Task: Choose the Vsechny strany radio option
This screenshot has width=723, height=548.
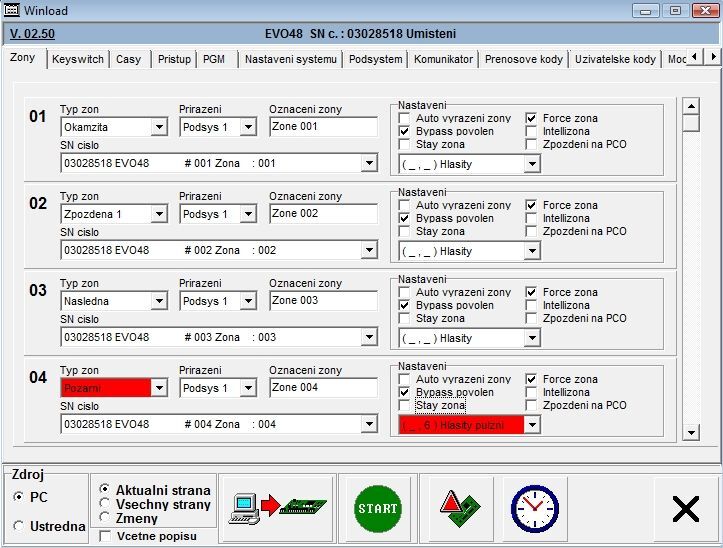Action: 106,504
